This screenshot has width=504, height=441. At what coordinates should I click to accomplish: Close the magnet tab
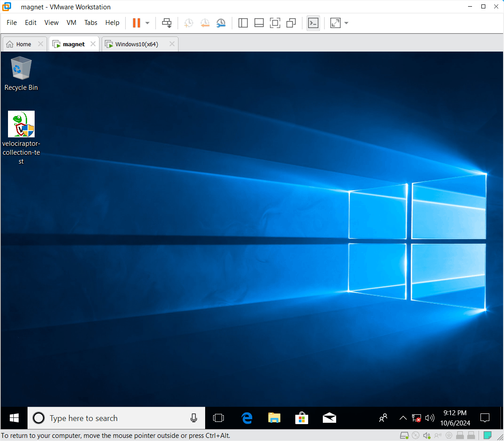(93, 44)
